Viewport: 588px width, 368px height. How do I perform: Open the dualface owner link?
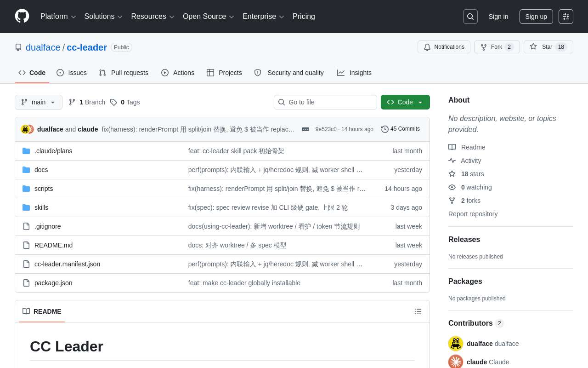[43, 47]
